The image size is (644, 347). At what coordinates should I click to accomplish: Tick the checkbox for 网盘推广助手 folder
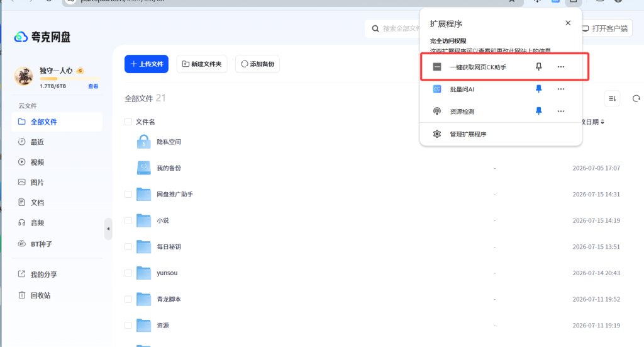coord(128,194)
